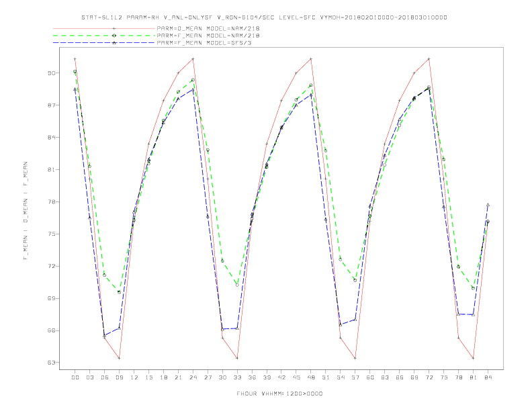
Task: Click x-axis forecast hour label 60
Action: [370, 377]
